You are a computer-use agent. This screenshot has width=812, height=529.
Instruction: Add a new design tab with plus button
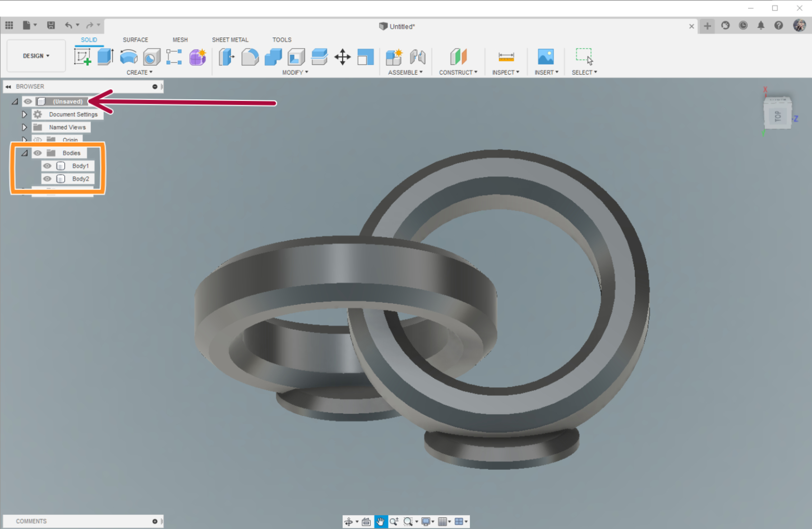pos(707,26)
